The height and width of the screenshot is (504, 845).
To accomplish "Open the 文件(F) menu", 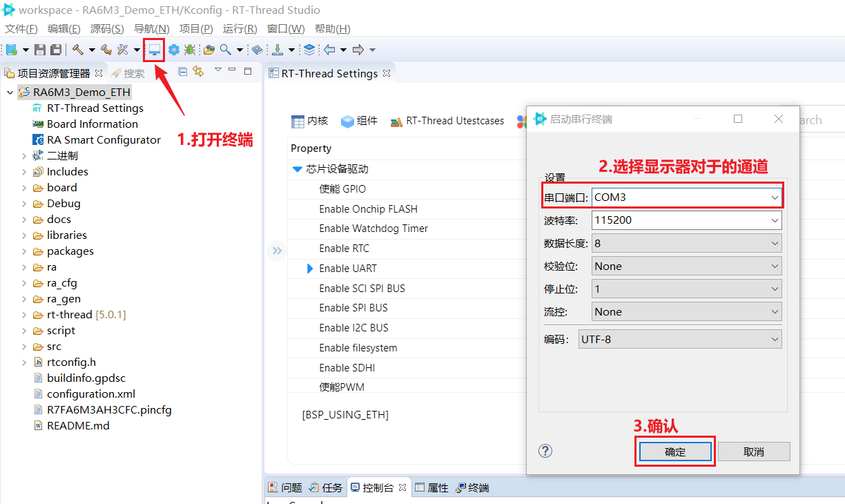I will (21, 29).
